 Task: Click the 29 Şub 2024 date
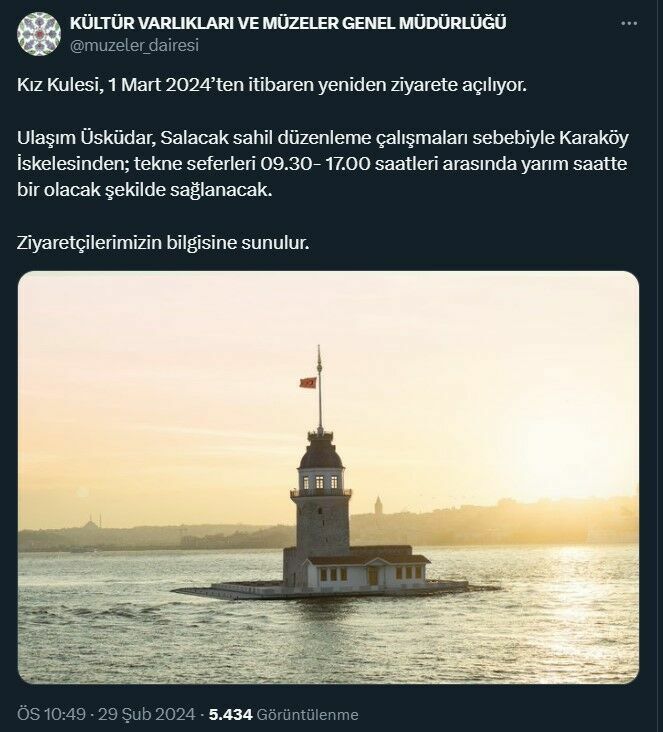[x=147, y=714]
